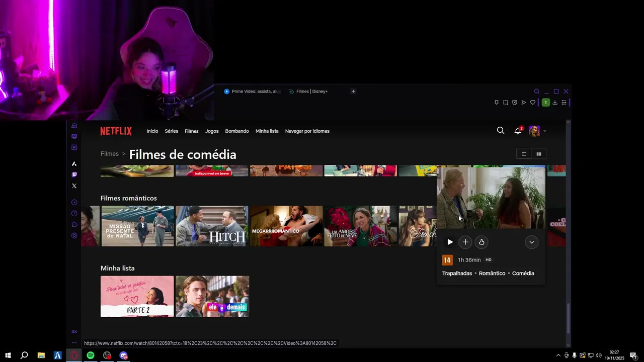Go to the Bombando section
Image resolution: width=644 pixels, height=362 pixels.
(237, 131)
